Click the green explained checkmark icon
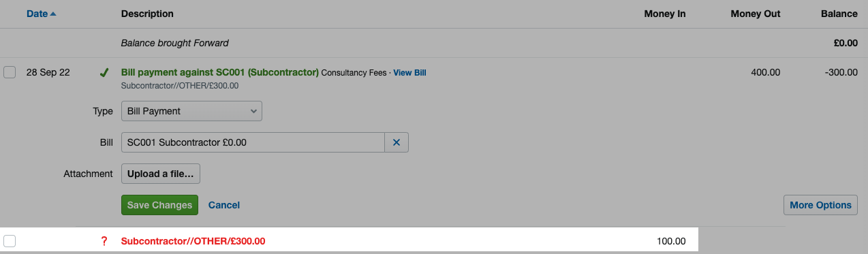The image size is (868, 254). (104, 72)
